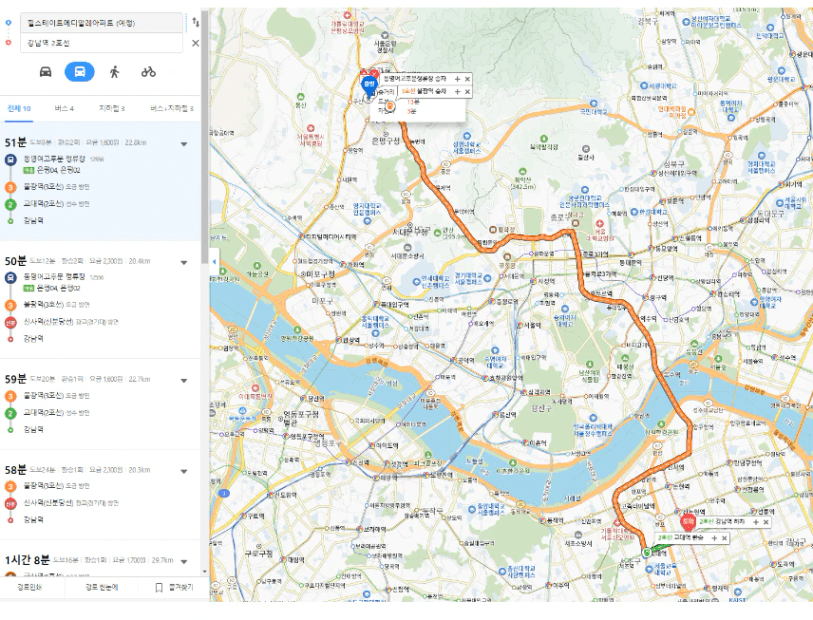Open the 버스 4 tab

[64, 108]
